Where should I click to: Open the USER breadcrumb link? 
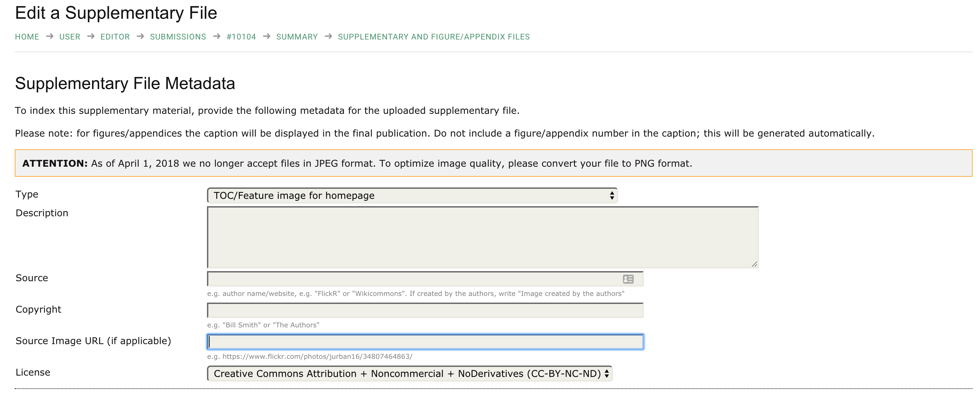tap(70, 37)
